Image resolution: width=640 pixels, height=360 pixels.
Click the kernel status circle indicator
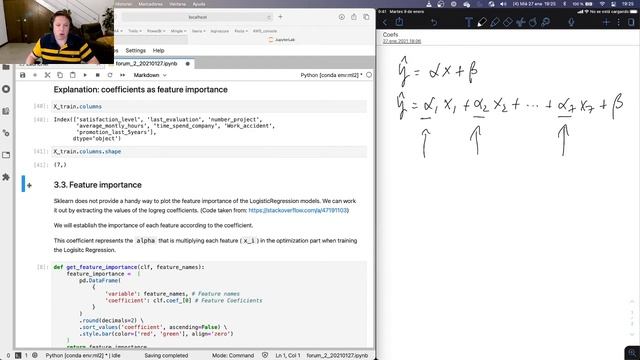coord(369,75)
